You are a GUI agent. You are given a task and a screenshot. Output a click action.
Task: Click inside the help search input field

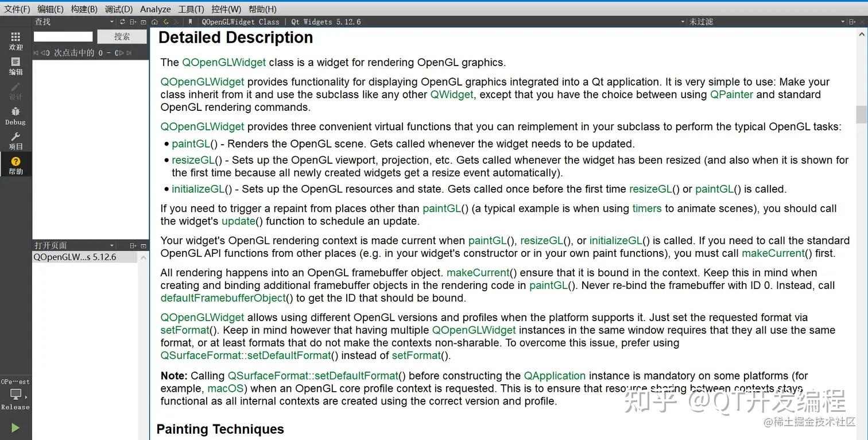click(x=63, y=36)
